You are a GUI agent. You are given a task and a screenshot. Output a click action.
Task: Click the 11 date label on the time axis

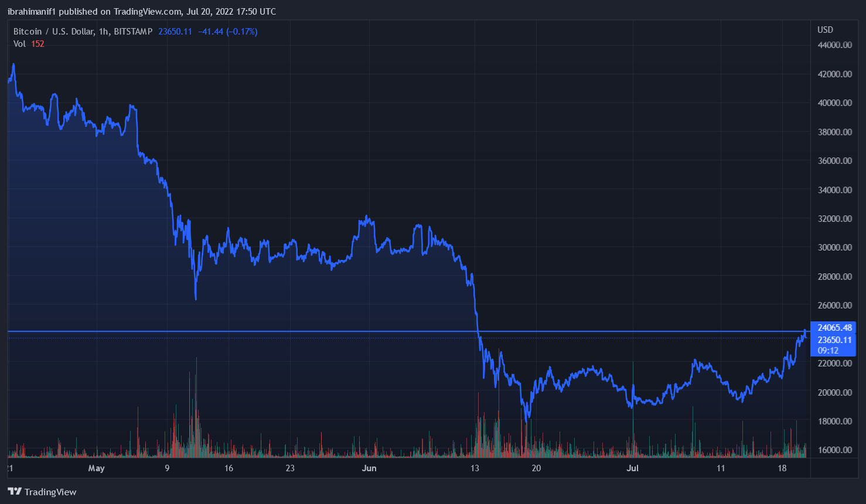[721, 468]
